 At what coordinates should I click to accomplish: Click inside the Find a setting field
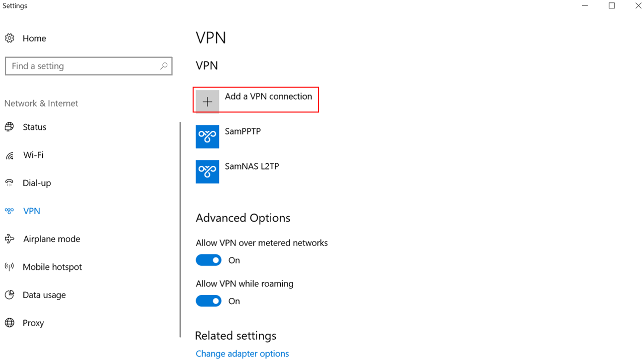pyautogui.click(x=89, y=66)
